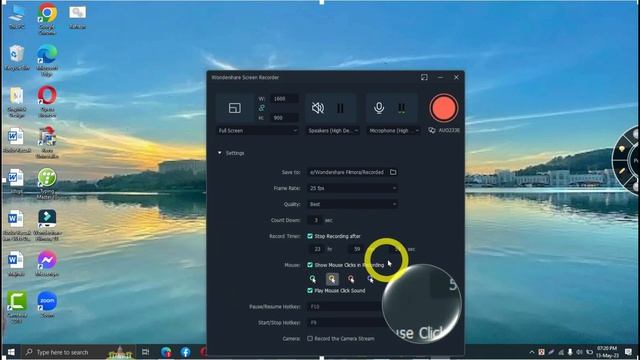Open the notification center icon

click(628, 352)
